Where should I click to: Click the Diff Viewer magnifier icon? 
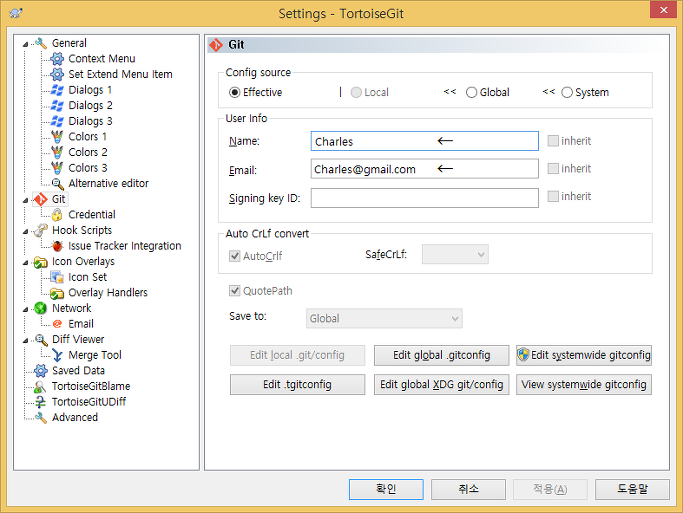point(41,340)
